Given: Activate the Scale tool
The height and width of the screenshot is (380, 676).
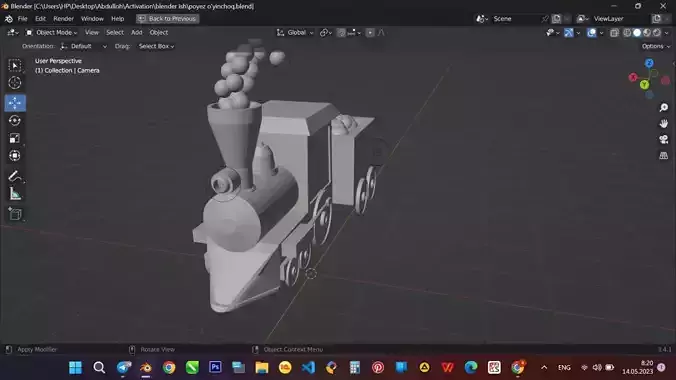Looking at the screenshot, I should 15,138.
